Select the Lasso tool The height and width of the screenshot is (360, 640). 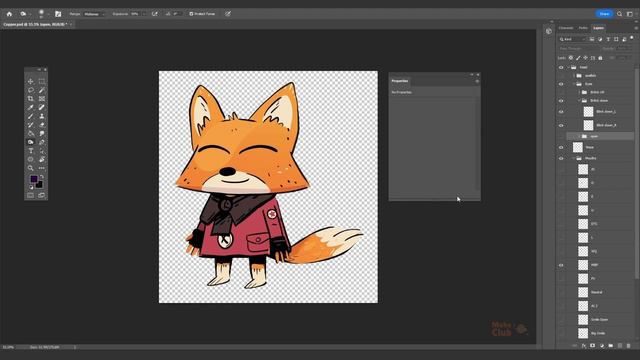(x=31, y=90)
